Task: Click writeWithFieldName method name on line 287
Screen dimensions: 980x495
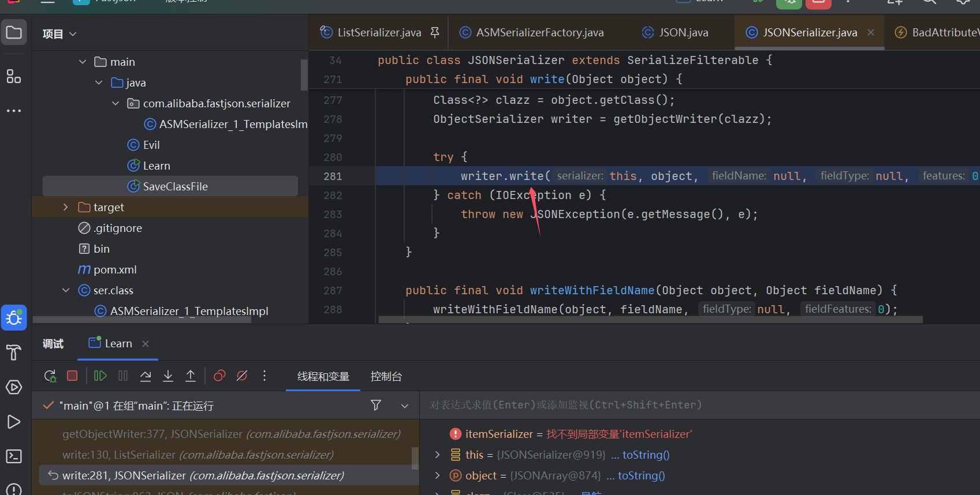Action: pyautogui.click(x=592, y=290)
